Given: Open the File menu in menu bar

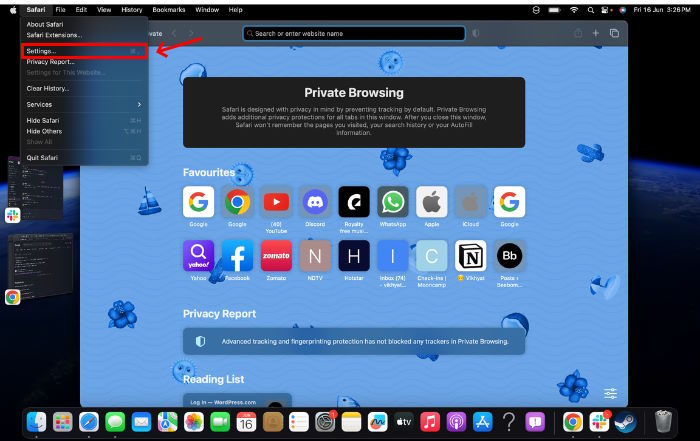Looking at the screenshot, I should click(x=60, y=9).
